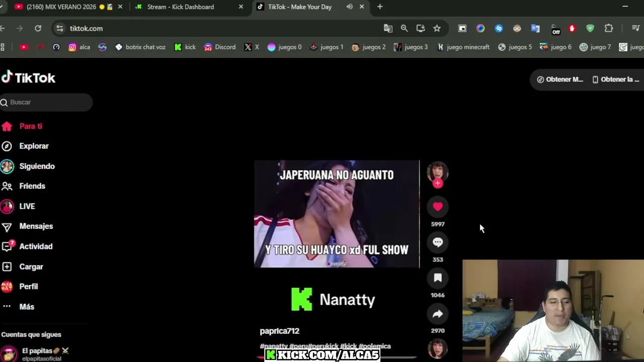
Task: Open creator avatar beside the video
Action: [x=438, y=171]
